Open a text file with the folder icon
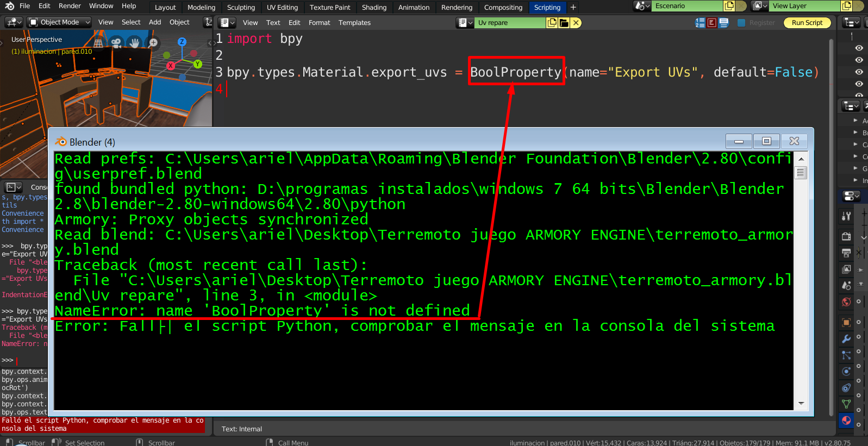 tap(564, 22)
